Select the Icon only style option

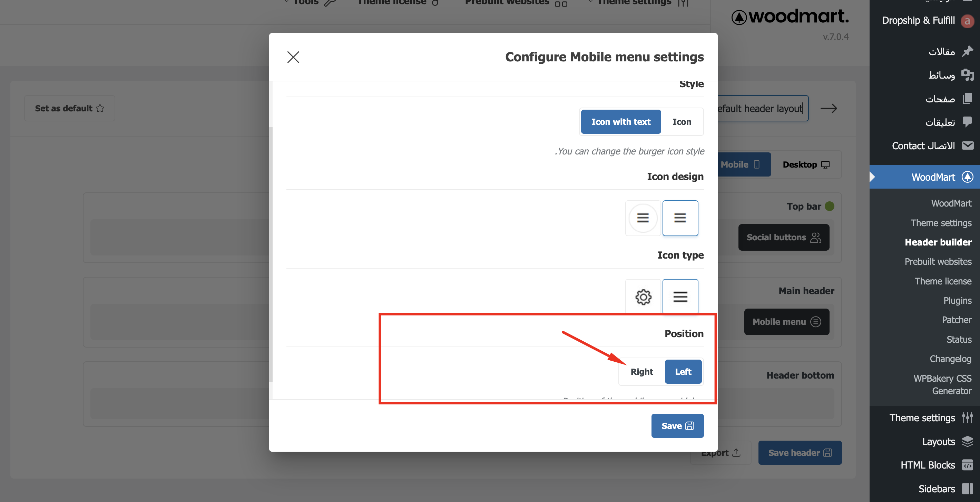tap(682, 122)
